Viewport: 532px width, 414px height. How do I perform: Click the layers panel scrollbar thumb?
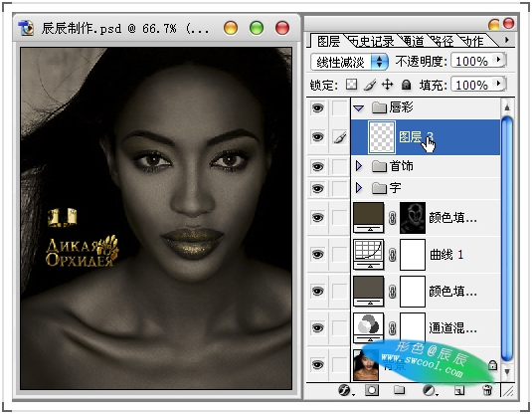pos(507,239)
